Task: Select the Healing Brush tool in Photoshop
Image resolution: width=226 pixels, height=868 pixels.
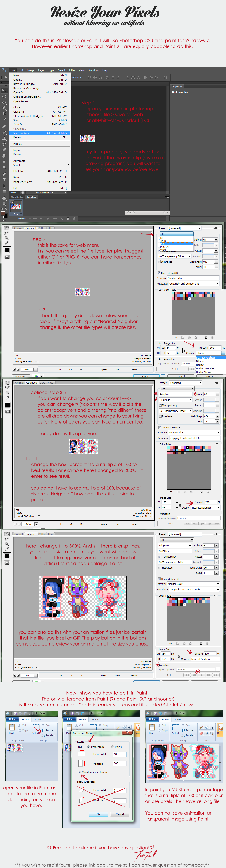Action: 4,127
